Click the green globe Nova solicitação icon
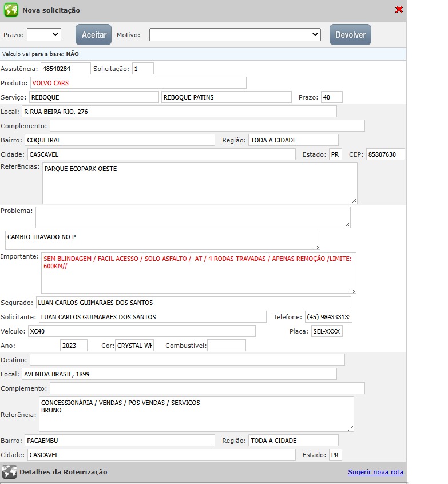 11,10
